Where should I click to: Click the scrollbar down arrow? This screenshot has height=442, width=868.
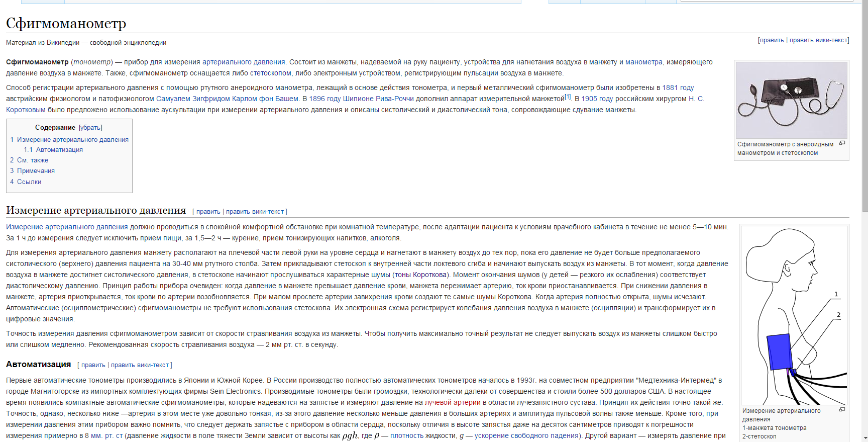tap(864, 438)
